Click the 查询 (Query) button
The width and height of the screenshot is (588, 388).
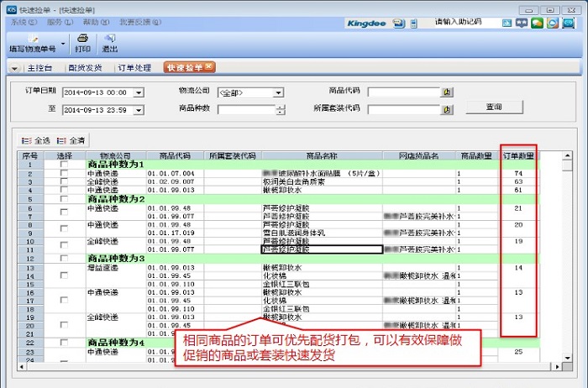pyautogui.click(x=494, y=107)
